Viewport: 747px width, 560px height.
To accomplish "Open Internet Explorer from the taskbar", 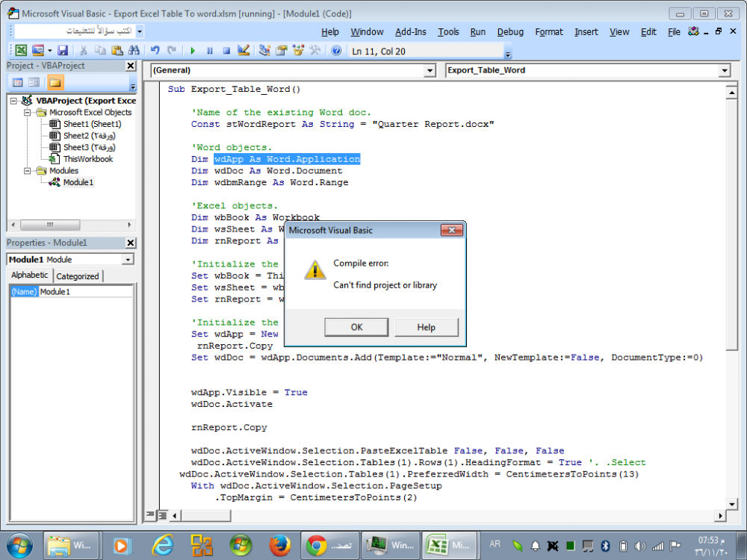I will pyautogui.click(x=163, y=546).
